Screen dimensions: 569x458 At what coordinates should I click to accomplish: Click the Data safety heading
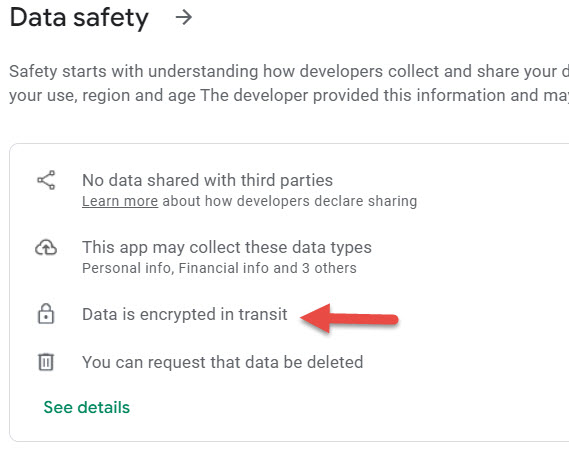(x=79, y=17)
